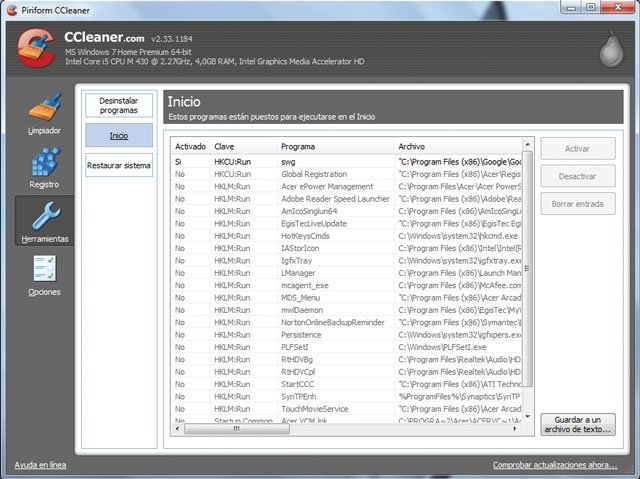The height and width of the screenshot is (479, 640).
Task: Click the horizontal scrollbar left arrow
Action: [x=177, y=429]
